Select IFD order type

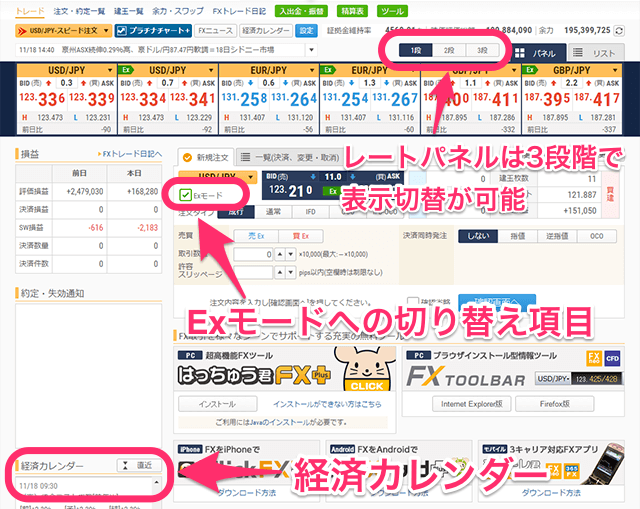coord(310,211)
